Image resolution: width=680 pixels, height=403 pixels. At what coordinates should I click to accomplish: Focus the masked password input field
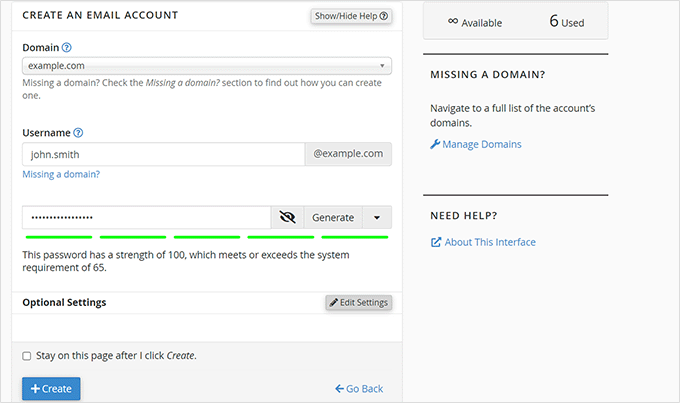click(x=146, y=217)
